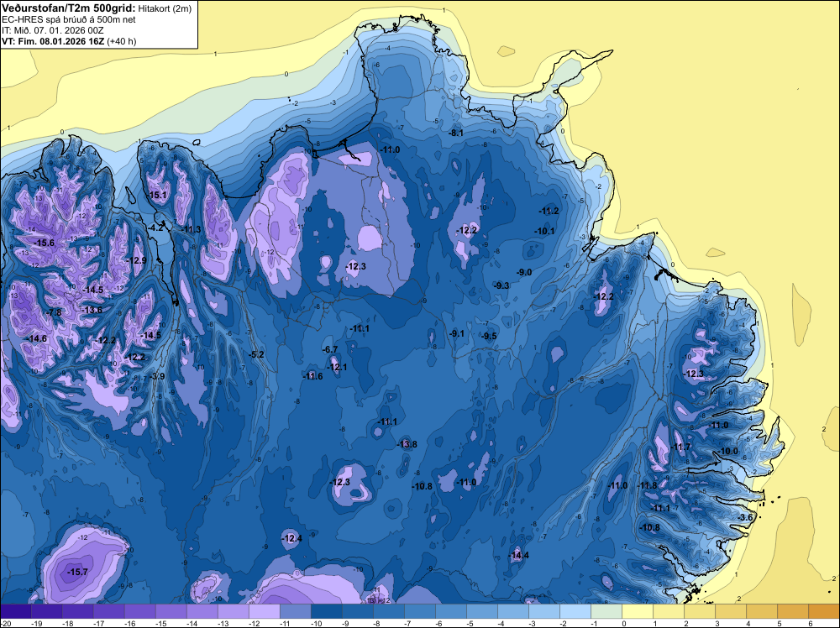Click the -13.6 temperature value
The image size is (840, 628).
coord(92,310)
